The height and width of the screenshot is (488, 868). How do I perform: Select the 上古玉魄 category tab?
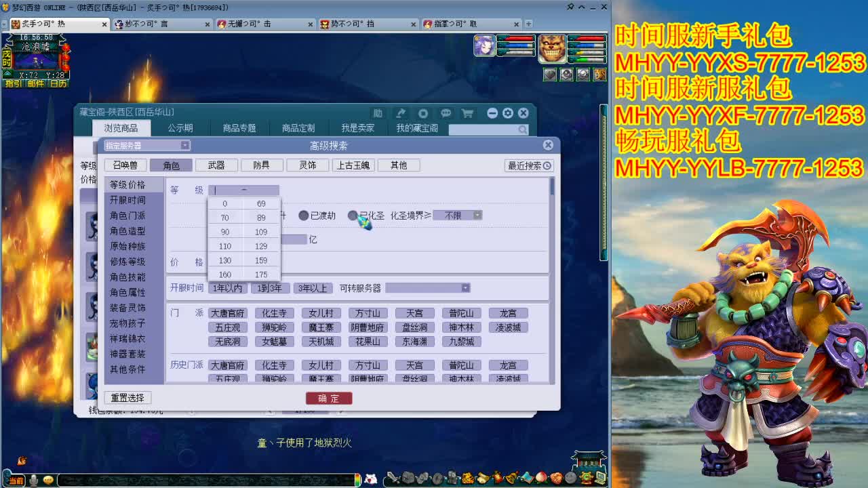[x=353, y=165]
